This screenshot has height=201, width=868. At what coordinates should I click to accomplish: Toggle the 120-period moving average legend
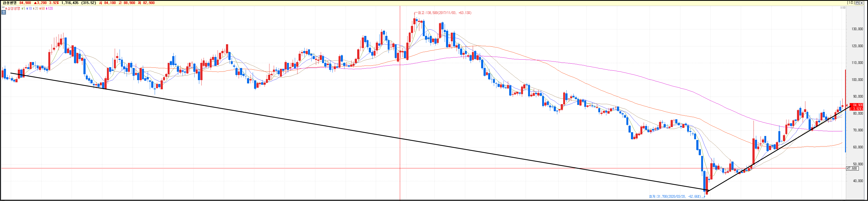[x=49, y=8]
